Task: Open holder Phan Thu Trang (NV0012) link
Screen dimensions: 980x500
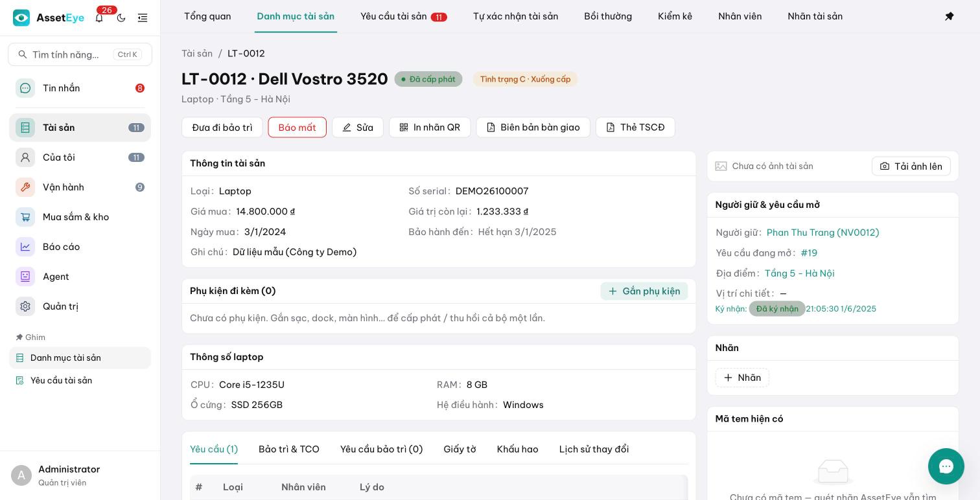Action: [x=822, y=233]
